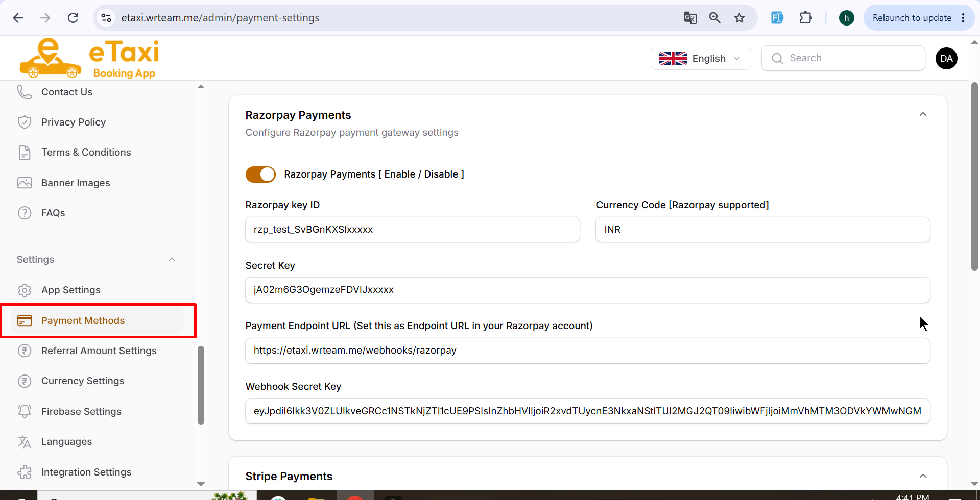Screen dimensions: 980x500
Task: Open the zoom magnifier icon in address bar
Action: click(714, 18)
